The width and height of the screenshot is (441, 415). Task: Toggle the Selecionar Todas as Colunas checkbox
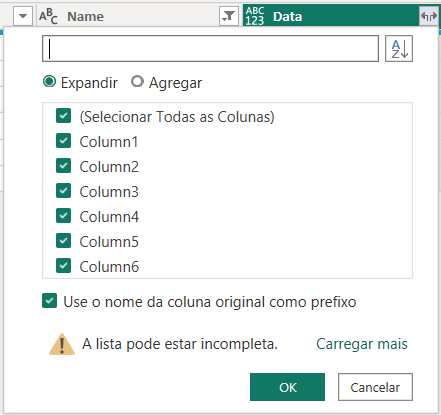click(x=63, y=116)
